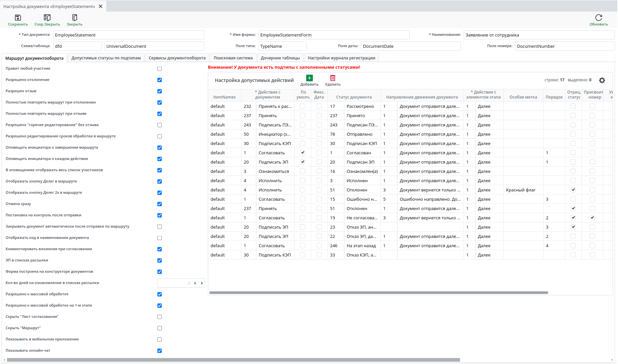Viewport: 618px width, 364px height.
Task: Click the Delete (Удалить) trash icon
Action: (332, 78)
